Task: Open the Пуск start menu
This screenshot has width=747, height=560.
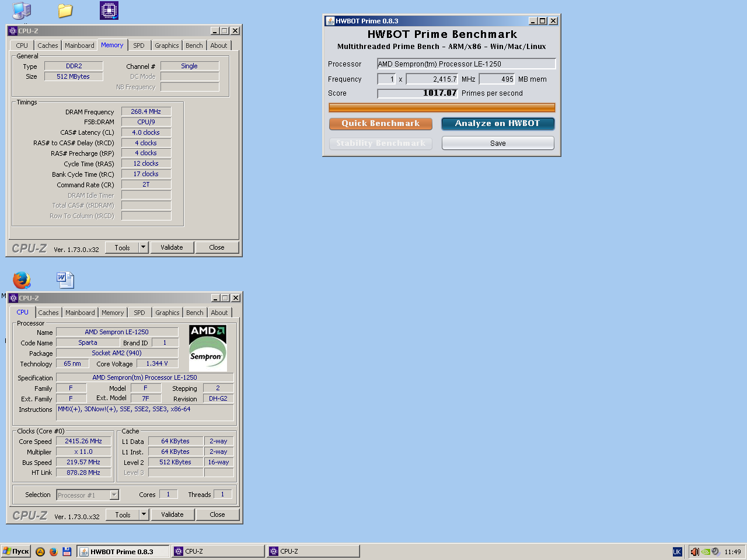Action: point(16,551)
